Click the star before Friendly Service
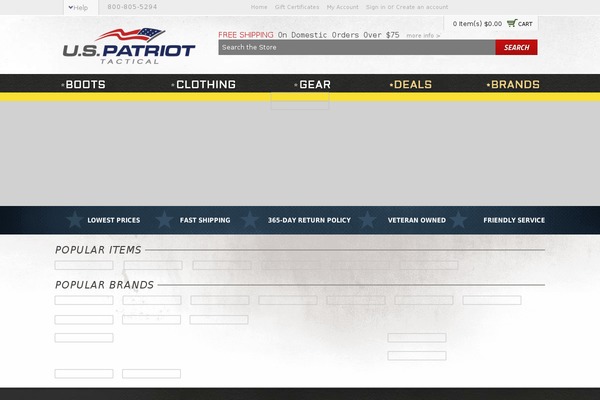 point(459,220)
